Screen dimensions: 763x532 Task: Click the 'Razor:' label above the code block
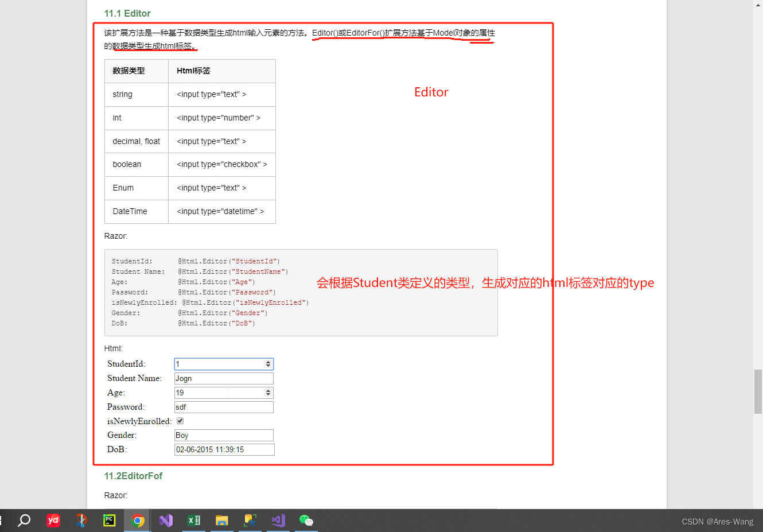pos(116,236)
